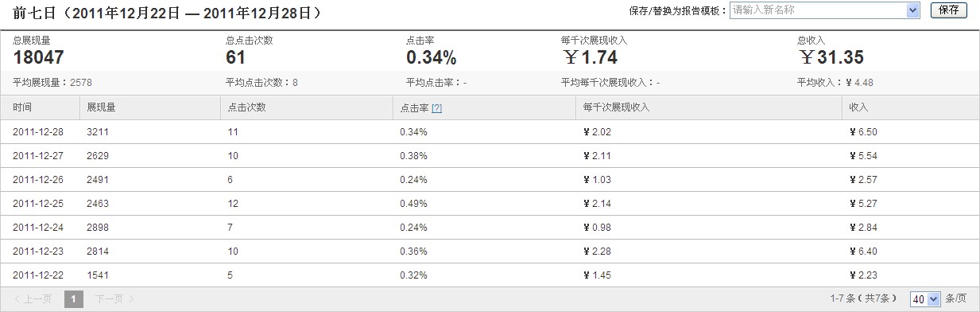The width and height of the screenshot is (980, 312).
Task: Select page number 1
Action: pyautogui.click(x=73, y=299)
